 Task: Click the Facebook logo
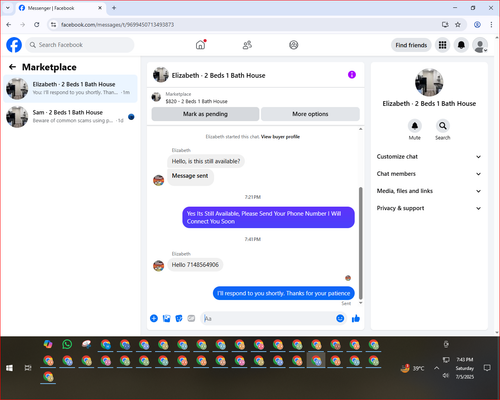click(x=14, y=45)
